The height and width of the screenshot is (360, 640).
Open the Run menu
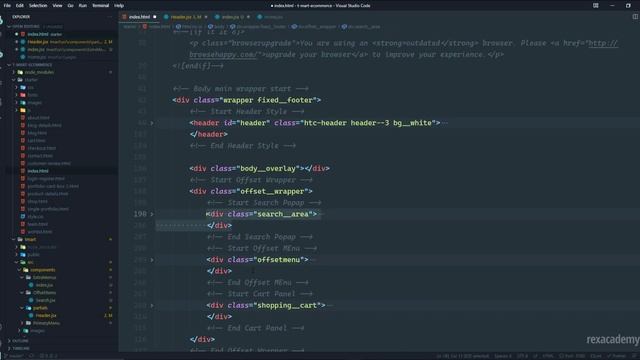click(x=82, y=6)
